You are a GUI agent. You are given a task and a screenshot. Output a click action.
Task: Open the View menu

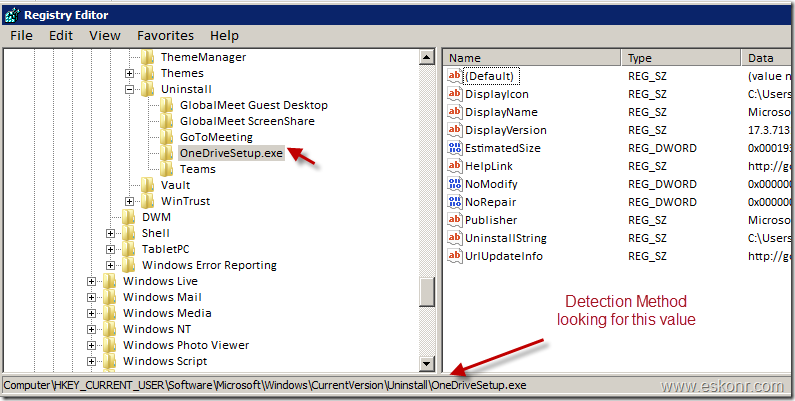click(x=105, y=35)
